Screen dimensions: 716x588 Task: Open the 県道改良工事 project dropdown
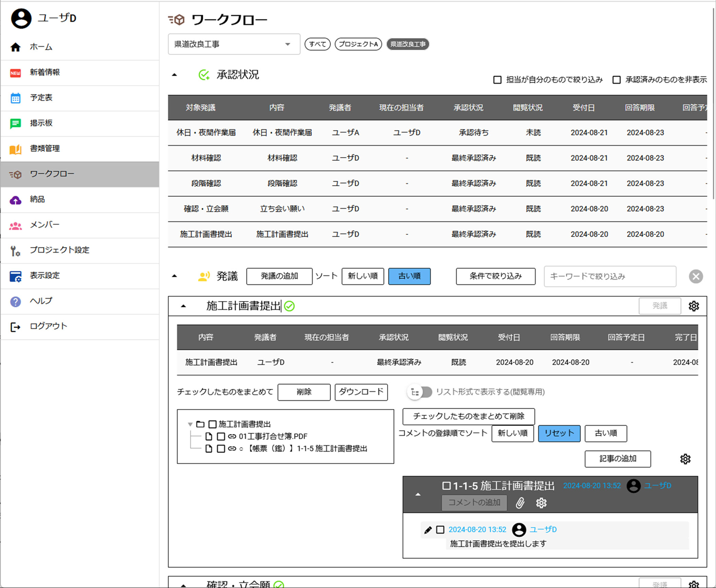(234, 44)
